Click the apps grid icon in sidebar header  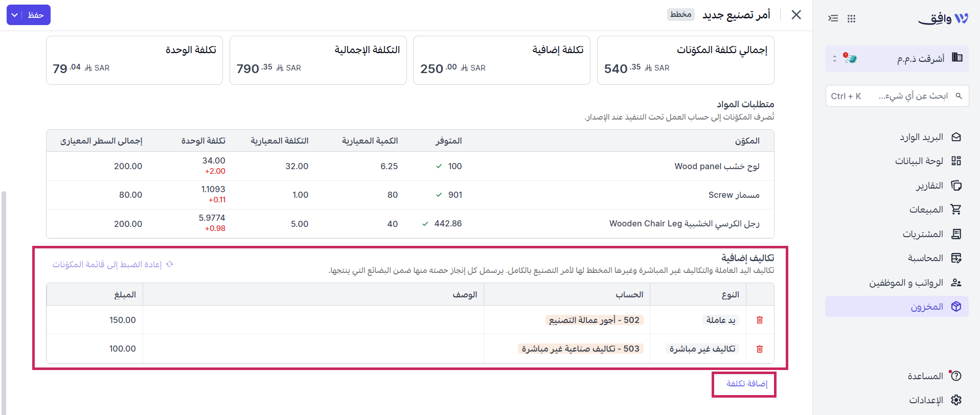(851, 18)
